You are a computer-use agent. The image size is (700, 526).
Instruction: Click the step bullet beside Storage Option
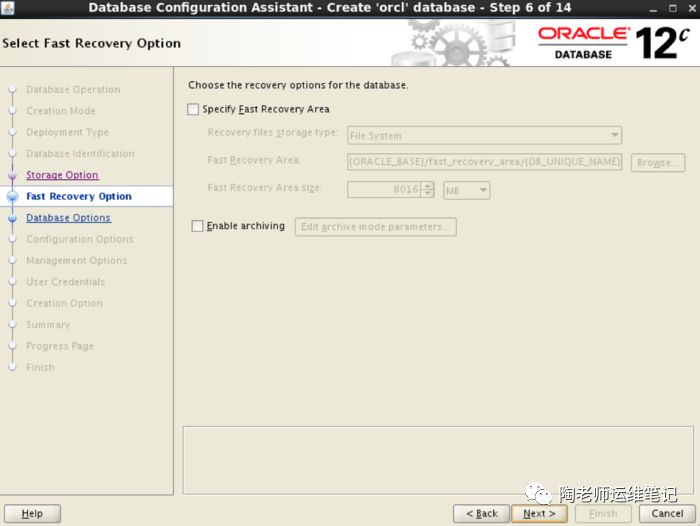[x=12, y=175]
